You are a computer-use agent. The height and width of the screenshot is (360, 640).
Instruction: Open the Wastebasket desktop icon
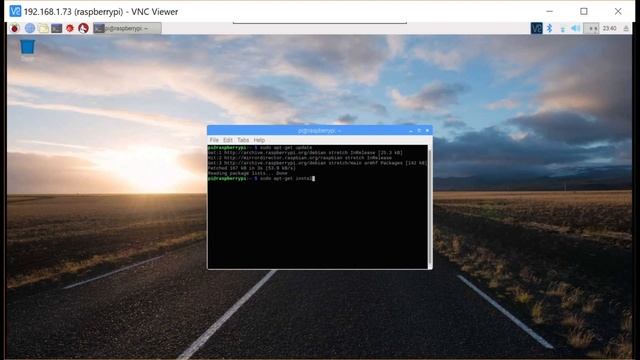tap(27, 47)
